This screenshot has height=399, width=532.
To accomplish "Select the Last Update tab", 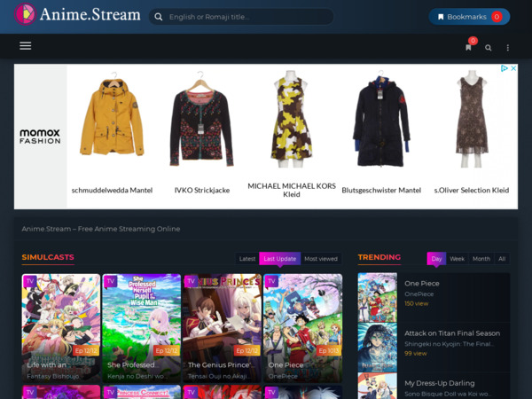I will [280, 259].
